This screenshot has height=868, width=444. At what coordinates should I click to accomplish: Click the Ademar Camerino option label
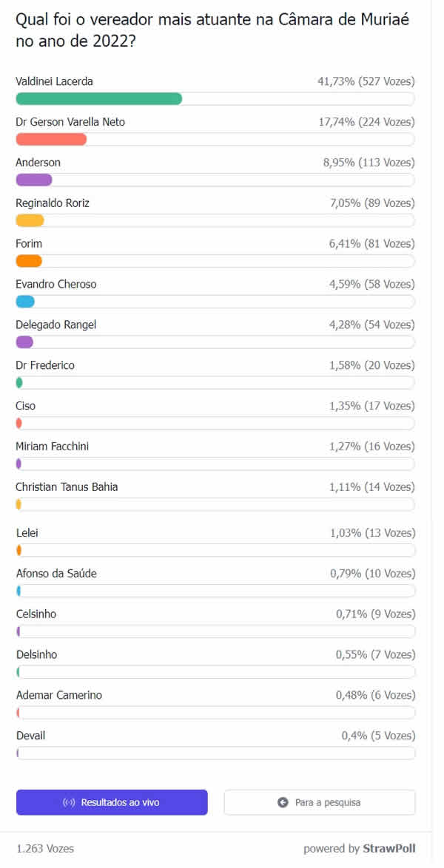(59, 695)
